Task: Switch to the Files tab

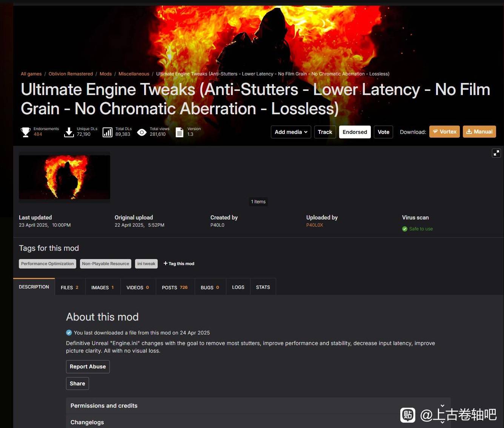Action: pyautogui.click(x=70, y=287)
